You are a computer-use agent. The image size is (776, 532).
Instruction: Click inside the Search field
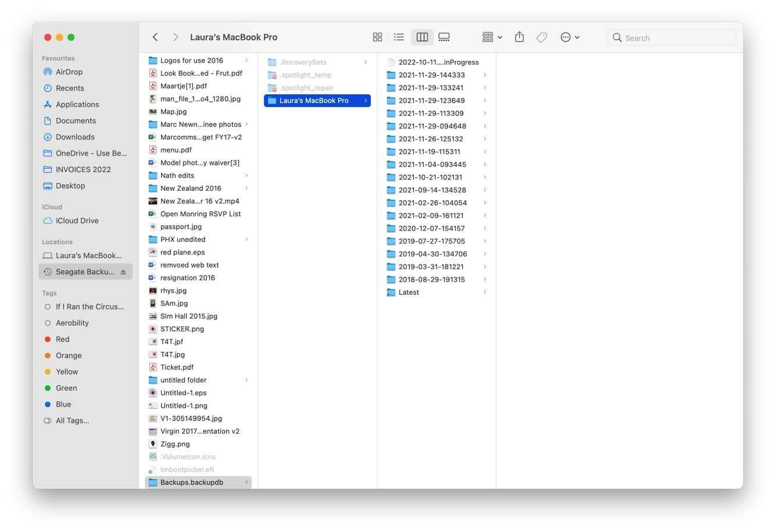pos(671,37)
